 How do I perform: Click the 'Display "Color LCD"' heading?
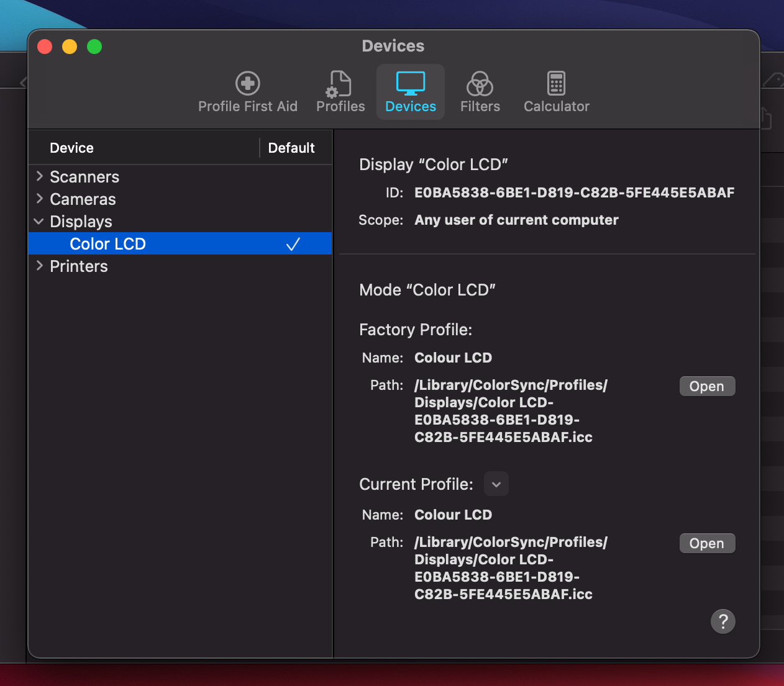pyautogui.click(x=434, y=165)
